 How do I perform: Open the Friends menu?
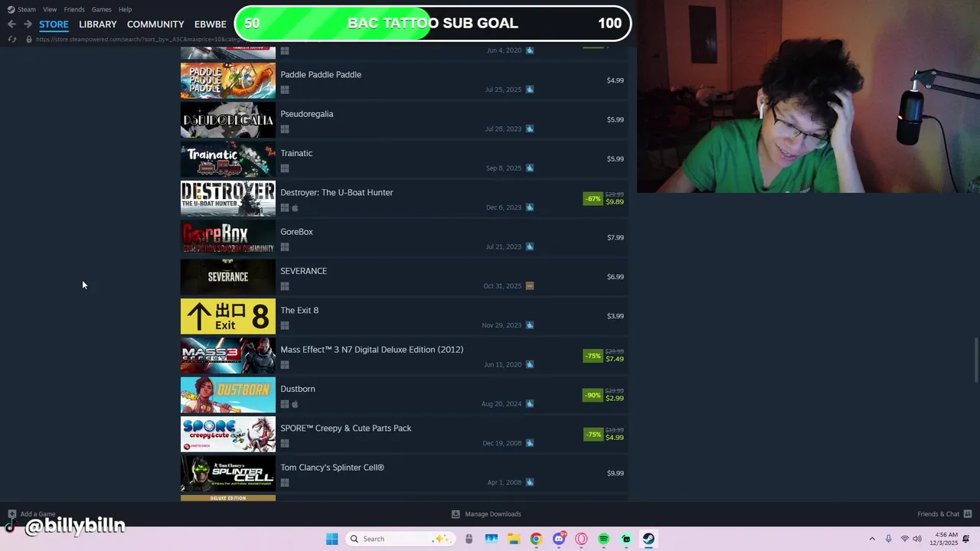click(x=74, y=9)
